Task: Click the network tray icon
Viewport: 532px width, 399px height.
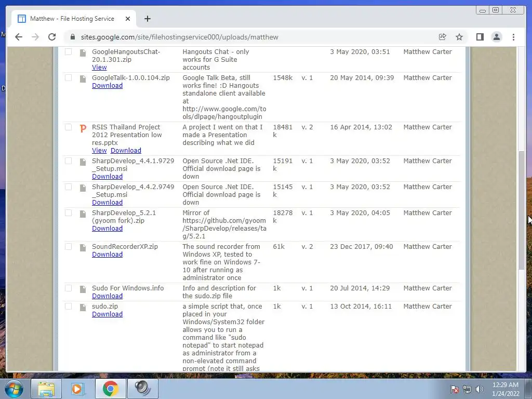Action: (467, 389)
